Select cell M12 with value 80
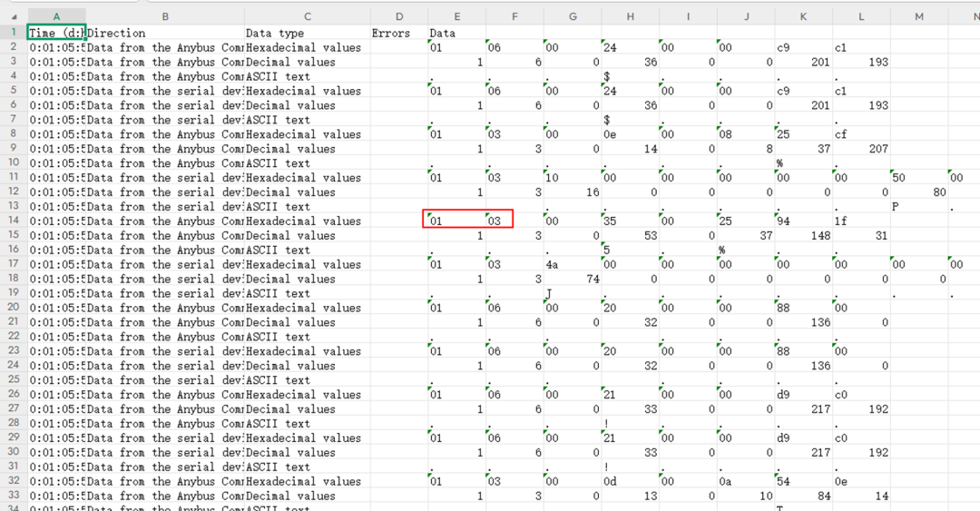 (x=918, y=192)
